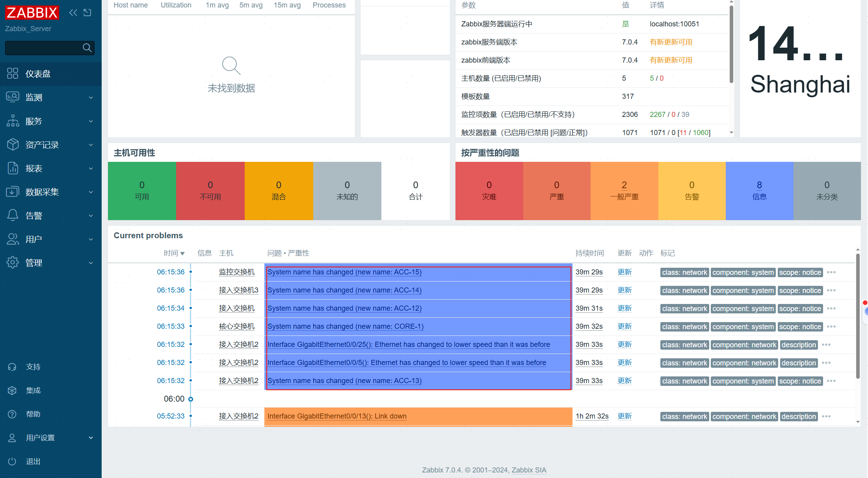868x478 pixels.
Task: Open 帮助 help question icon
Action: pos(12,414)
